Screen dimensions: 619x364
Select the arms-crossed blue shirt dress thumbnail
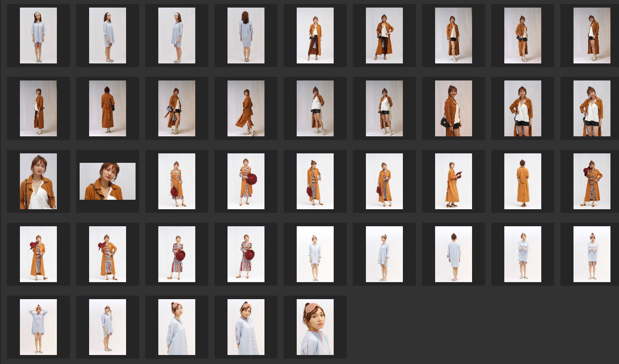(522, 254)
